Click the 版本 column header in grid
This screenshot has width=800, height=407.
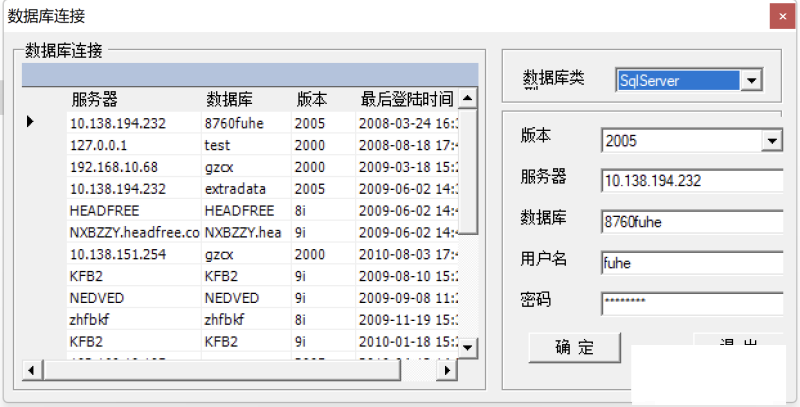click(312, 100)
